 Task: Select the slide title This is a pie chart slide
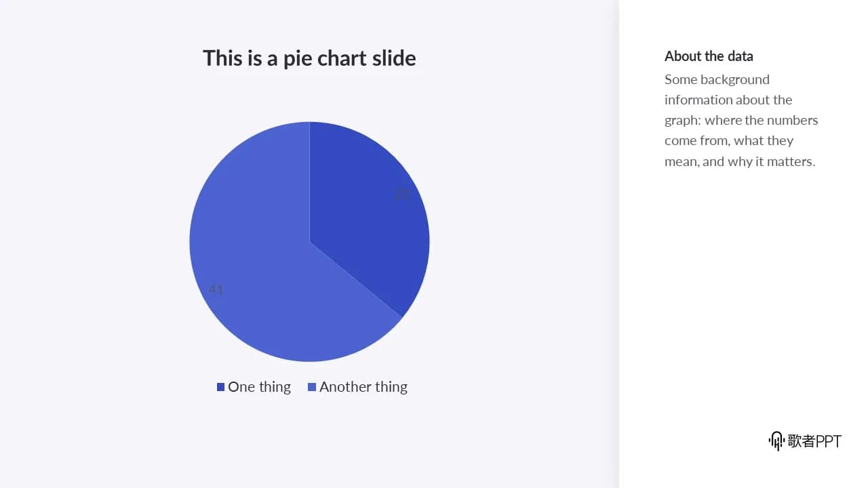pyautogui.click(x=309, y=58)
